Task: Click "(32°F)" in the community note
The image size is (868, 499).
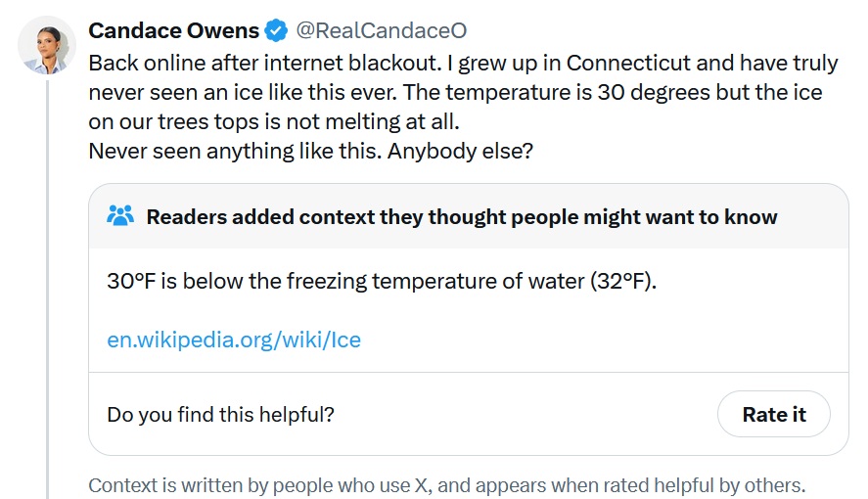Action: (x=622, y=281)
